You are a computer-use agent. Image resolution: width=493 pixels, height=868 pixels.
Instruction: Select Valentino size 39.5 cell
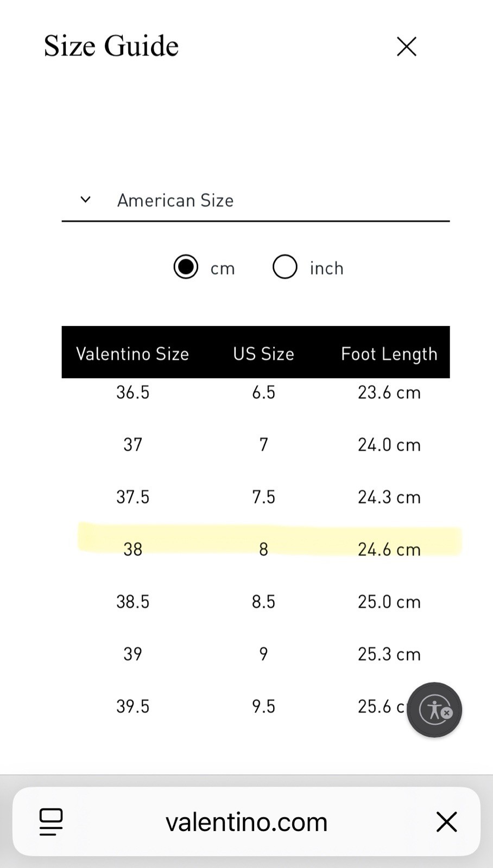pyautogui.click(x=132, y=706)
